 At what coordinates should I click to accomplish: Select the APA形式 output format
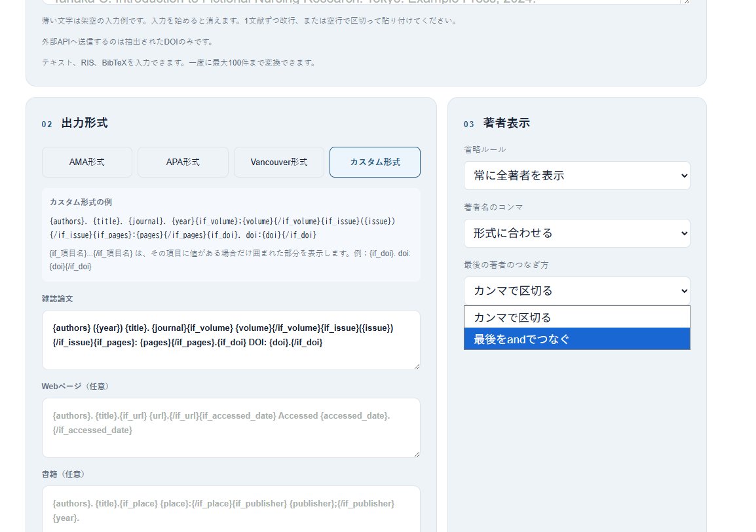tap(183, 162)
